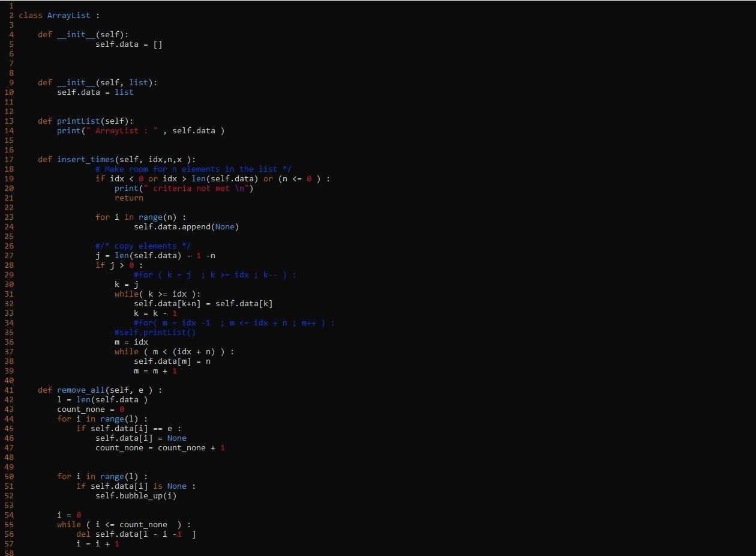Click comment "#for( m = idx -1"
This screenshot has width=756, height=556.
click(235, 323)
